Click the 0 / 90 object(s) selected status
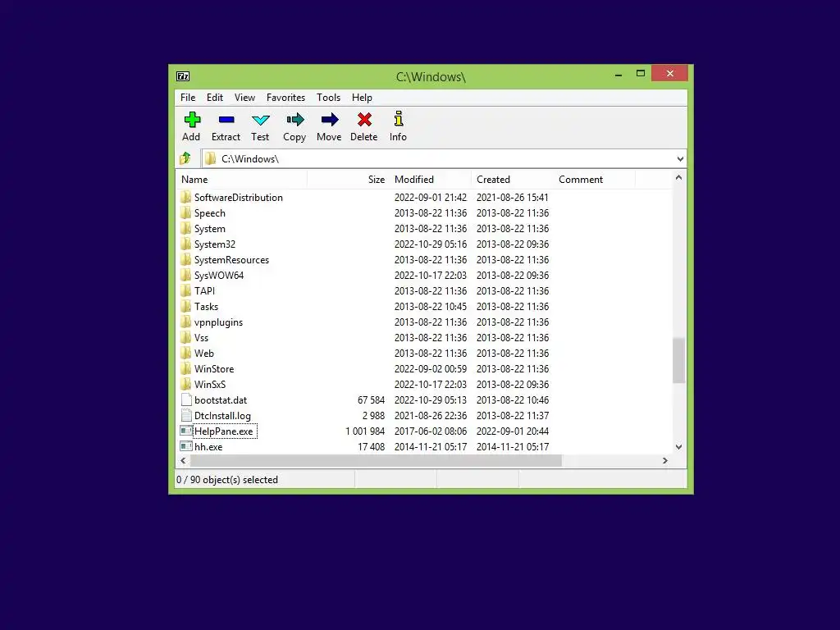Viewport: 840px width, 630px height. [227, 479]
